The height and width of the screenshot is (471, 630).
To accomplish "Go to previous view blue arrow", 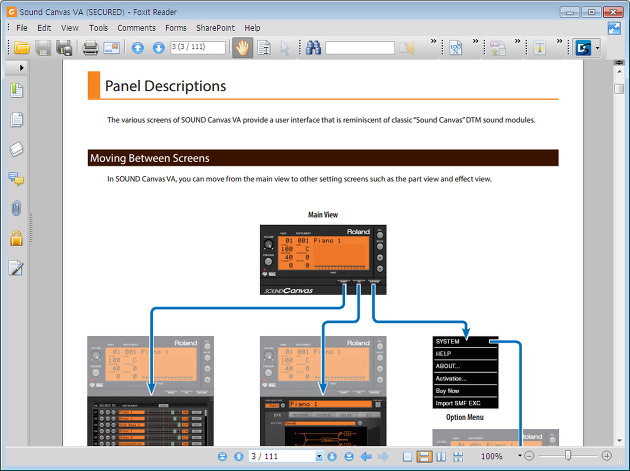I will [366, 457].
